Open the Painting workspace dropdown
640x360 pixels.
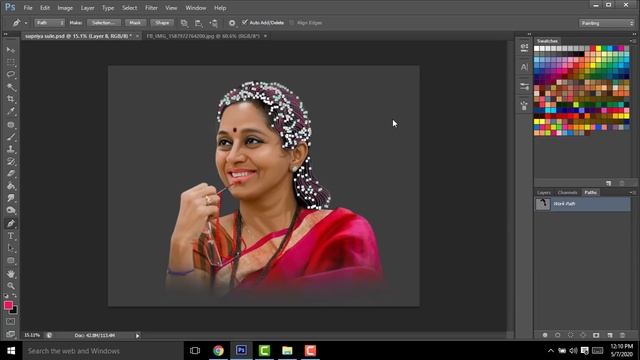coord(607,23)
